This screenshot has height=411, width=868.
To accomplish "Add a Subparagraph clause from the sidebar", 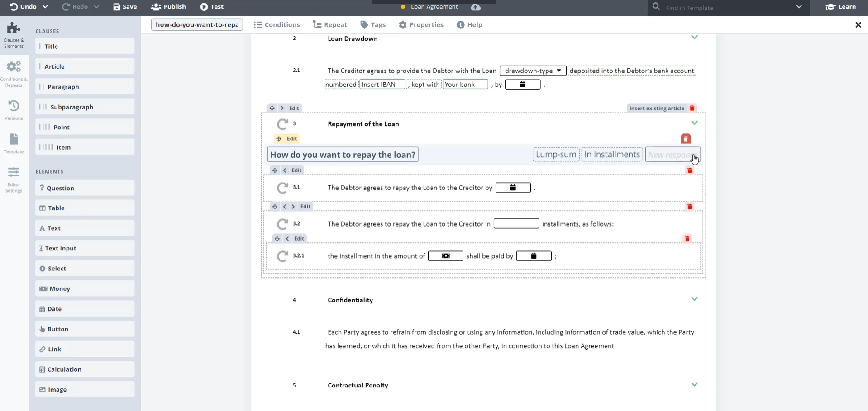I will pyautogui.click(x=85, y=107).
